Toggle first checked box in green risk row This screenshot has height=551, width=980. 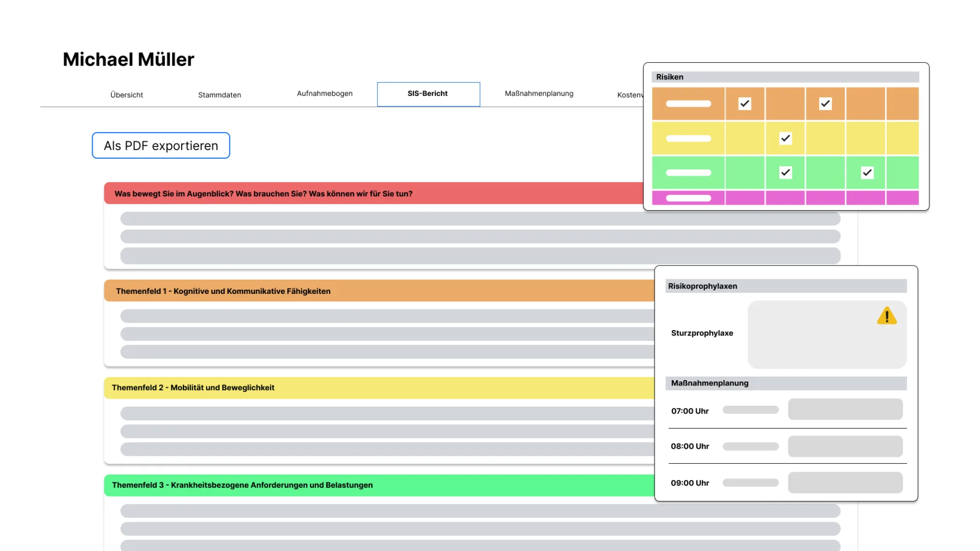tap(785, 173)
